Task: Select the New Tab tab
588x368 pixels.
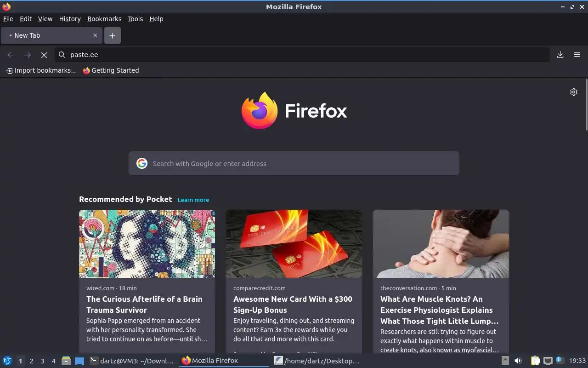Action: click(51, 35)
